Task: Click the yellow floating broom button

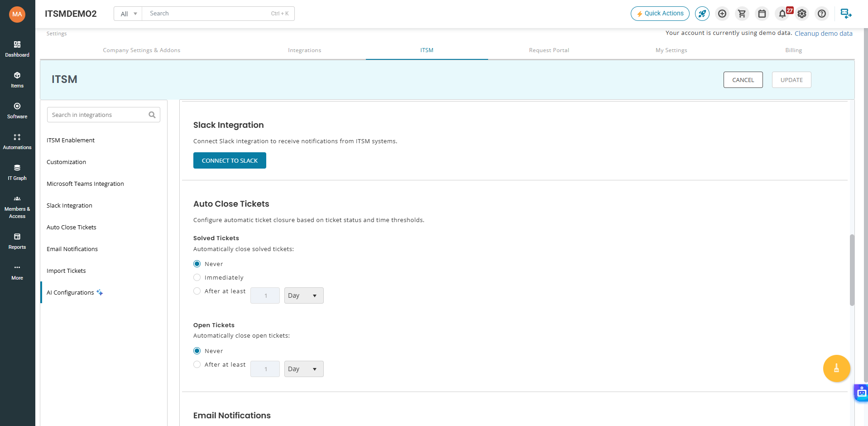Action: coord(836,368)
